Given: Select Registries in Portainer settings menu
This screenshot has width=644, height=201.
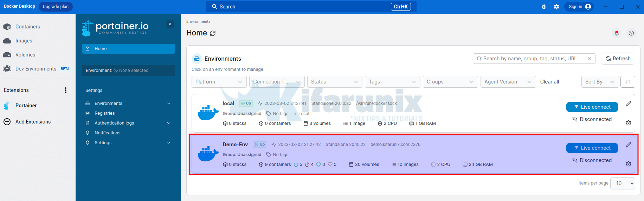Looking at the screenshot, I should tap(104, 113).
